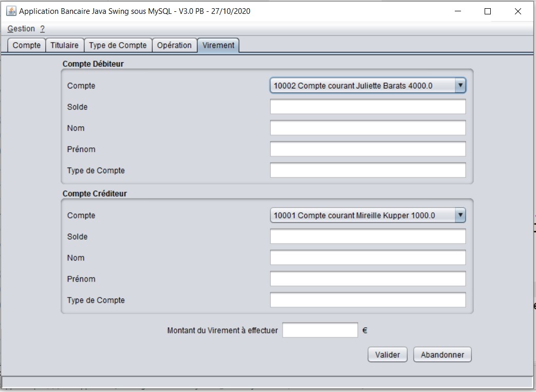The width and height of the screenshot is (536, 392).
Task: Select the Virement tab
Action: click(218, 45)
